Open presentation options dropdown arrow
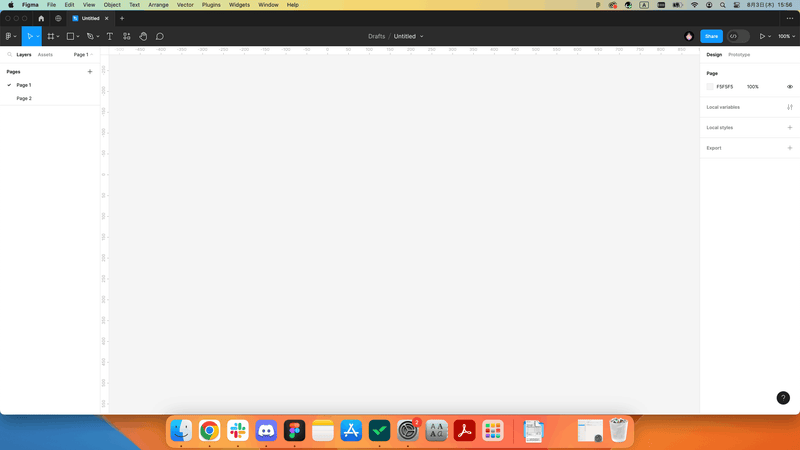Viewport: 800px width, 450px height. (x=769, y=37)
